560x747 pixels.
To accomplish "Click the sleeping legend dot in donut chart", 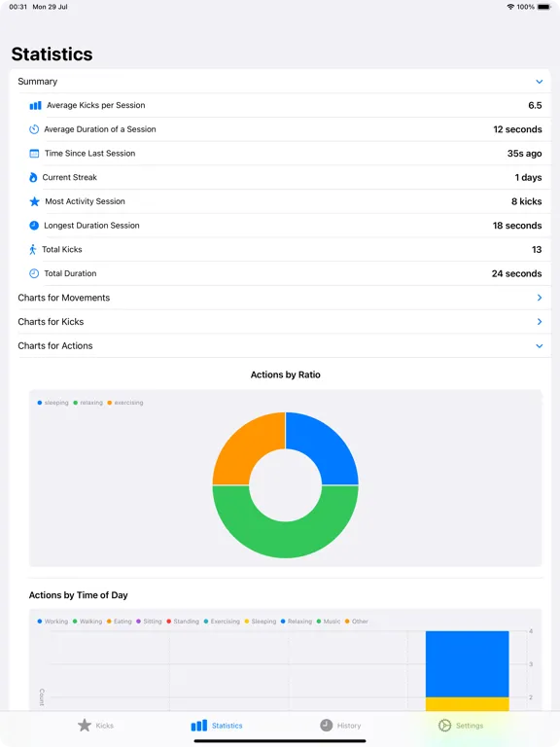I will pyautogui.click(x=40, y=403).
